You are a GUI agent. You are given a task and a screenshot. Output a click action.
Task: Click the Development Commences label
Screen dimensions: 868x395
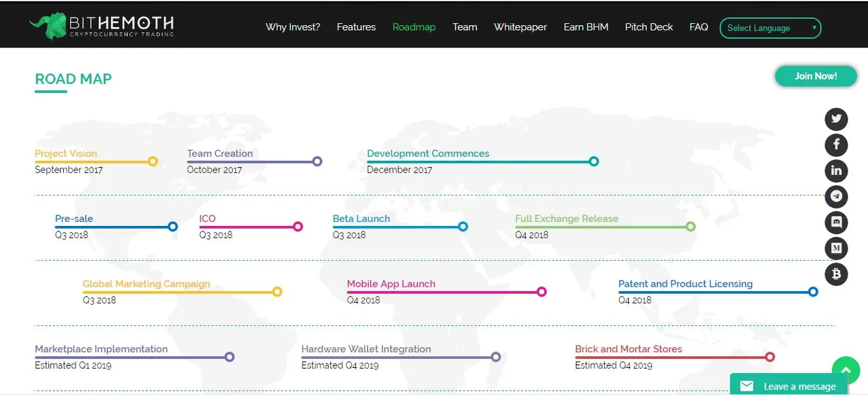428,153
